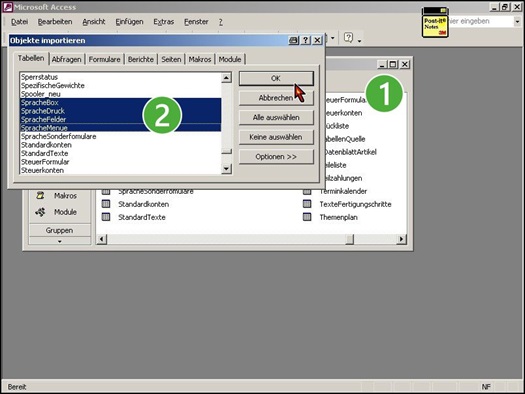
Task: Click the printer icon in dialog title bar
Action: coord(293,41)
